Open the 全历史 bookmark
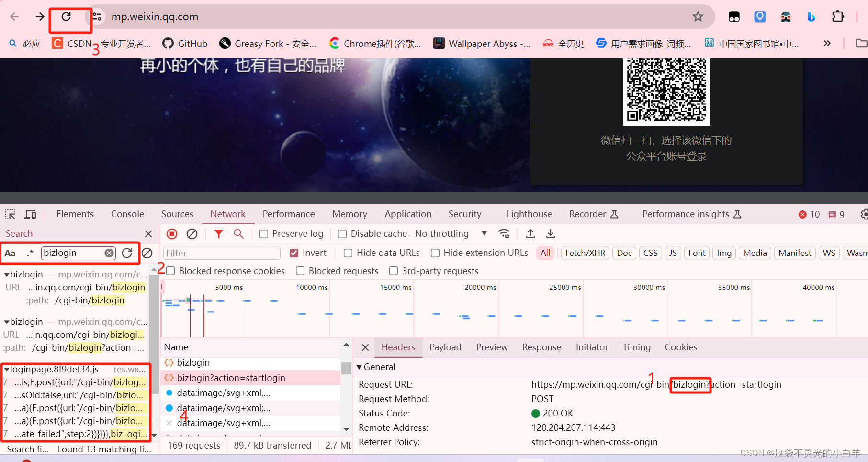868x462 pixels. tap(563, 44)
